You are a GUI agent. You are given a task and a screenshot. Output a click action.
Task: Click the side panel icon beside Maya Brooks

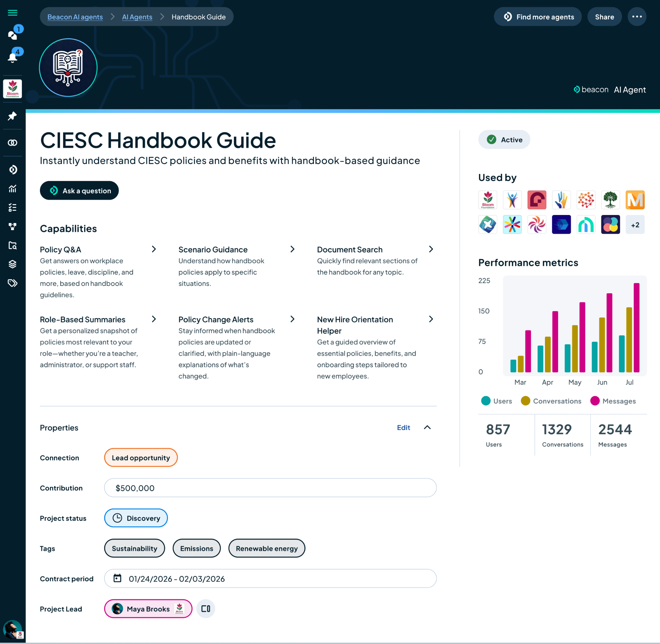(206, 609)
